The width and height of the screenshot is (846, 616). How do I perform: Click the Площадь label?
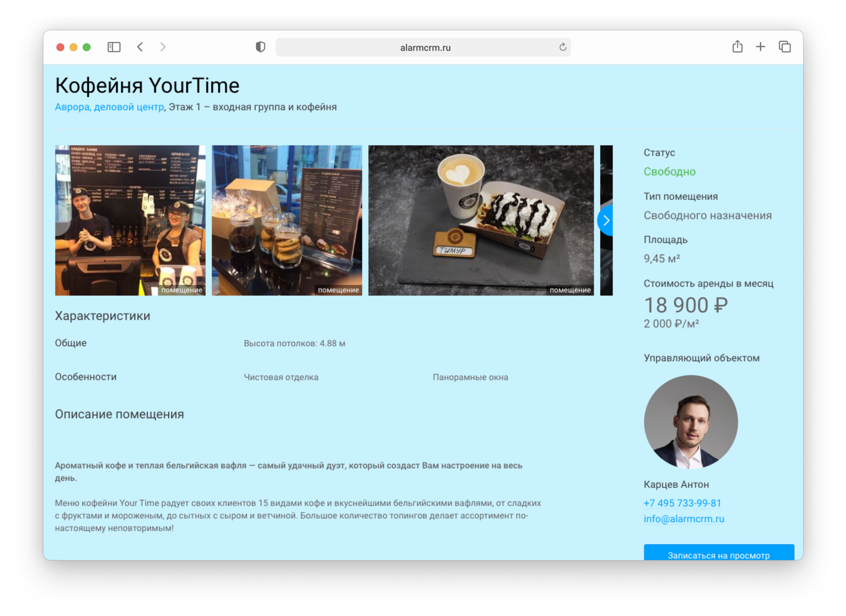[x=665, y=240]
